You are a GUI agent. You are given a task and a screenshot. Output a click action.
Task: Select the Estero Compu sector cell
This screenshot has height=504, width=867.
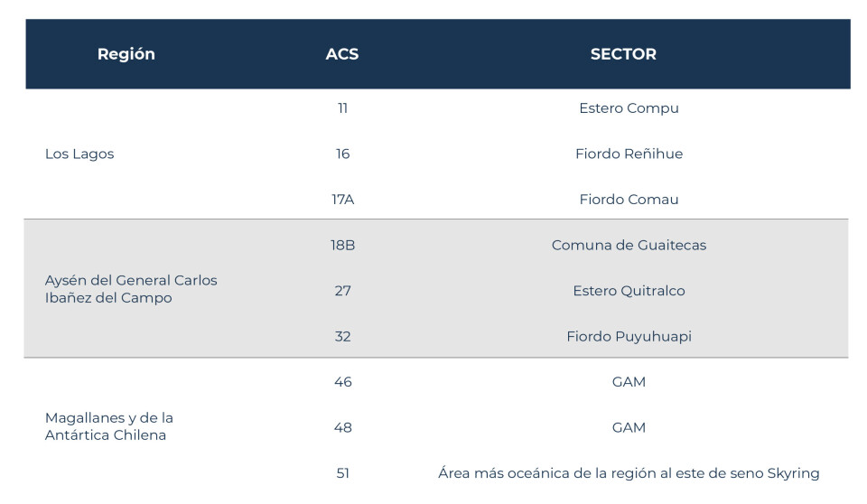(x=629, y=108)
